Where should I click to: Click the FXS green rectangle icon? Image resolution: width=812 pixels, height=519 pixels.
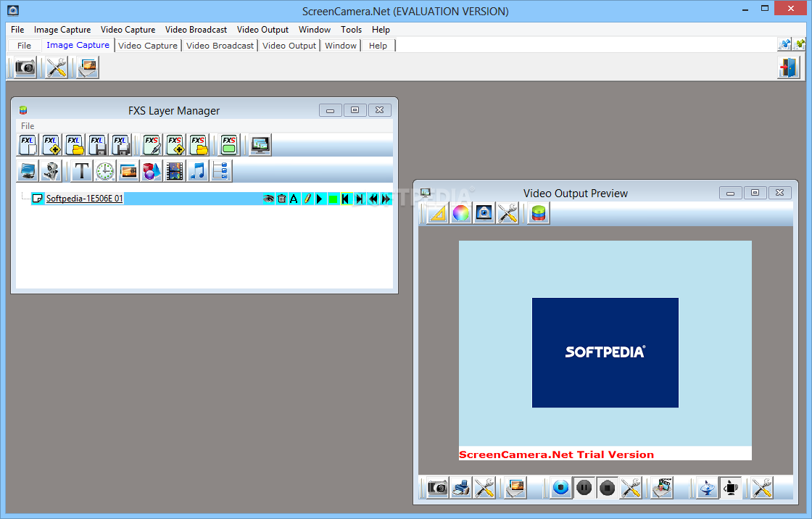pyautogui.click(x=228, y=145)
